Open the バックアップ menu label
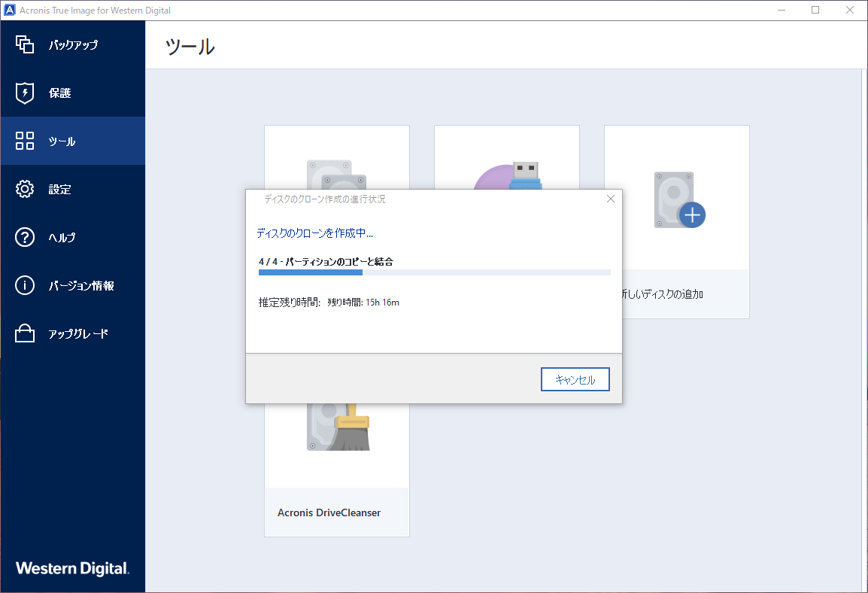This screenshot has width=868, height=593. (x=73, y=45)
